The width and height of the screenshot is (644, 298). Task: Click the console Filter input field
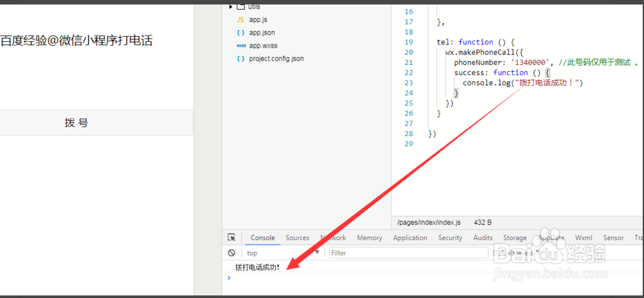click(x=408, y=253)
